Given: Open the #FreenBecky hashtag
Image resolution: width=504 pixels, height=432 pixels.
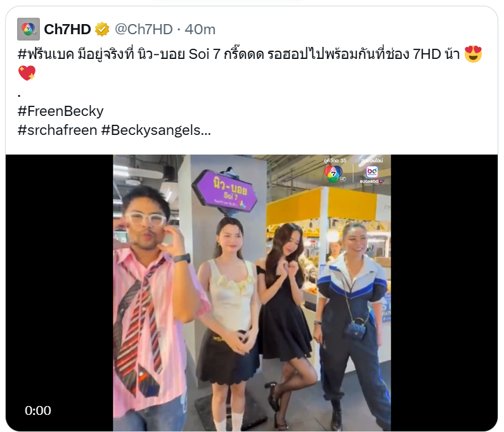Looking at the screenshot, I should [60, 111].
